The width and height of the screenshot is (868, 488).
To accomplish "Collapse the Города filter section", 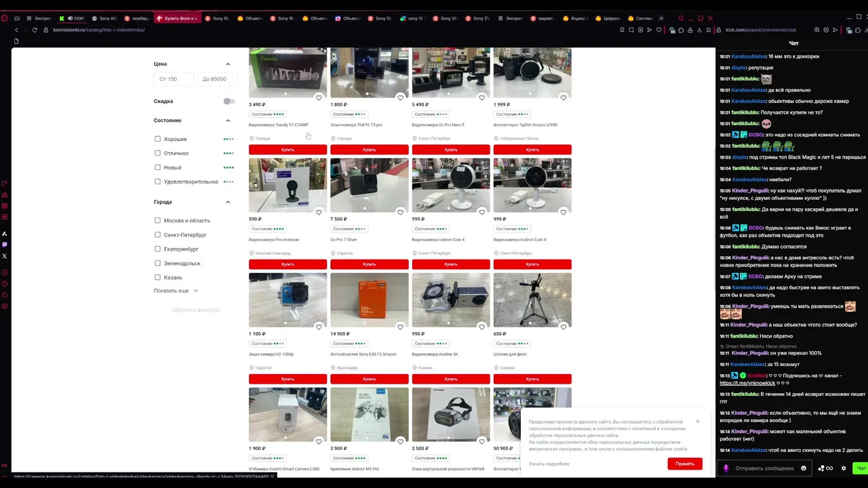I will click(228, 202).
